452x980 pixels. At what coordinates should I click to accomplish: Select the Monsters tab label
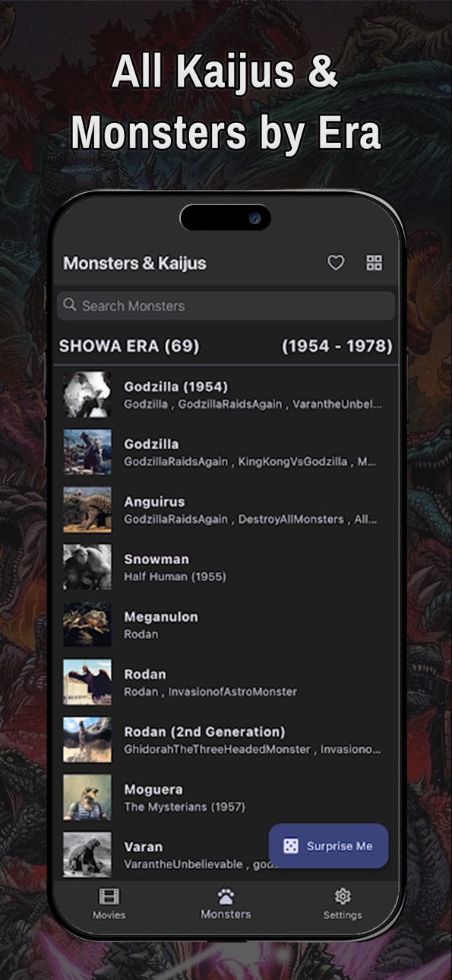pos(226,914)
